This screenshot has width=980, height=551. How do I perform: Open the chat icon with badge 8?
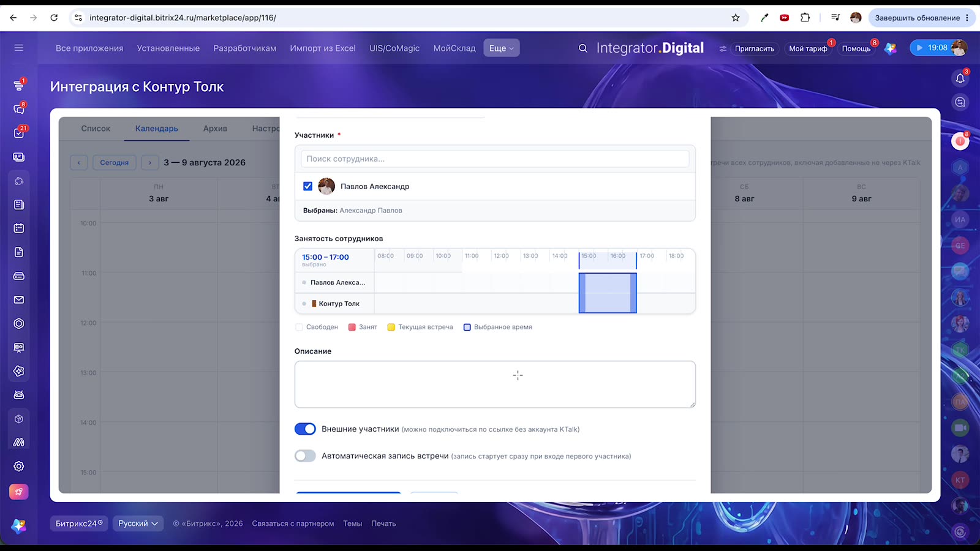(19, 109)
